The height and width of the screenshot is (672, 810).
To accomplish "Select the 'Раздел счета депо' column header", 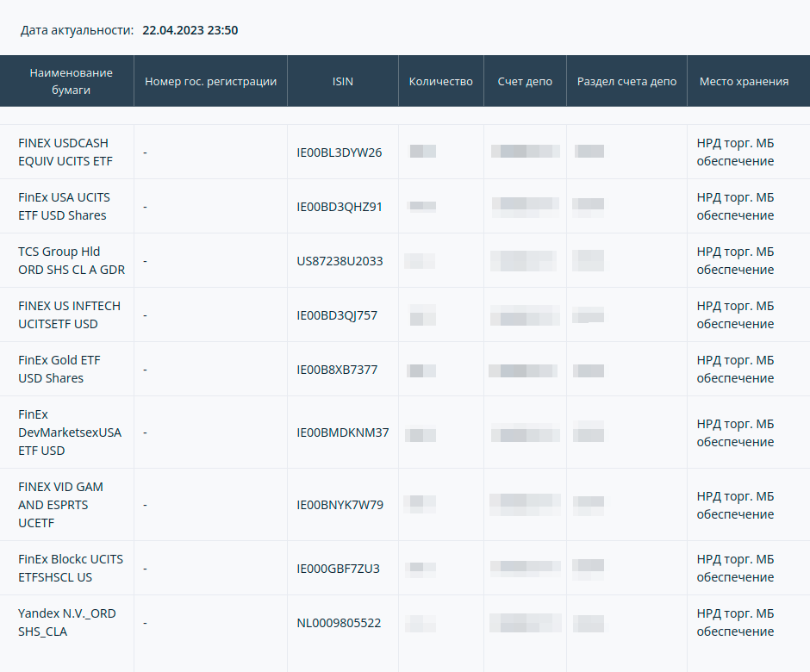I will (626, 82).
